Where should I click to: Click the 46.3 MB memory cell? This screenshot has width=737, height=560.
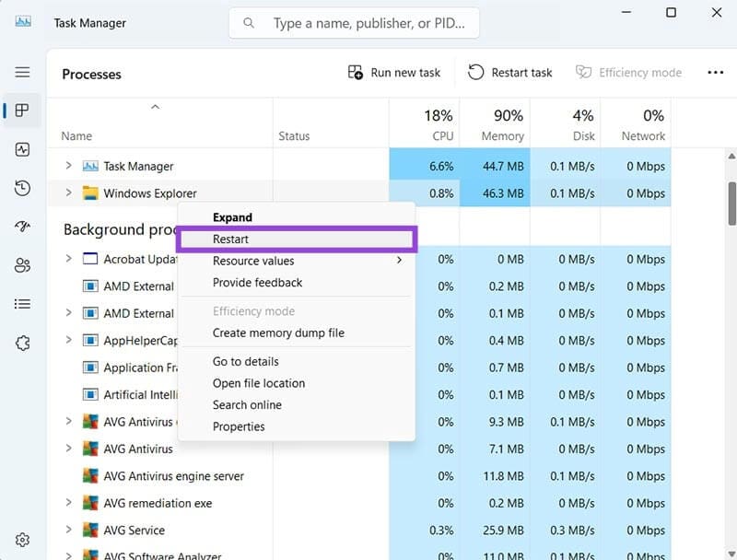[x=495, y=193]
